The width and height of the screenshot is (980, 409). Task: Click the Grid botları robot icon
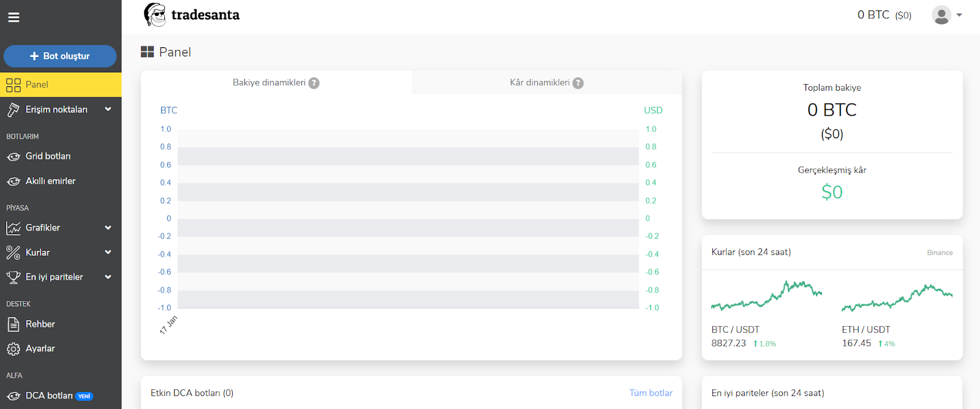pyautogui.click(x=13, y=156)
